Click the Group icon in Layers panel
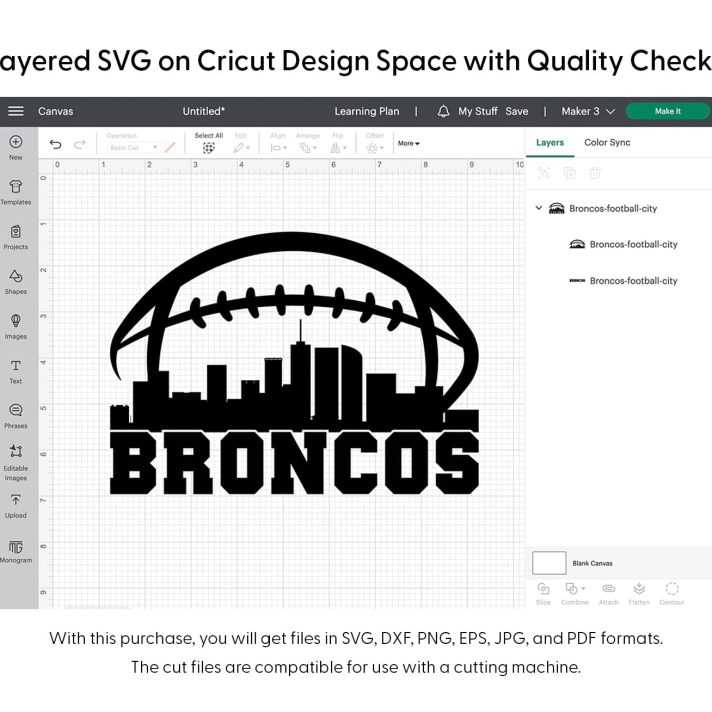This screenshot has height=712, width=712. pyautogui.click(x=544, y=173)
